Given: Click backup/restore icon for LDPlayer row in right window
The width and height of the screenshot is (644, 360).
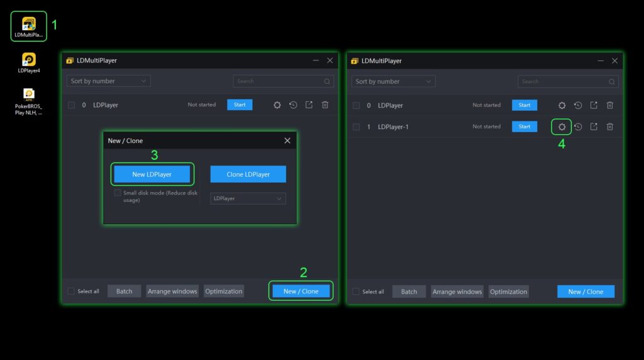Looking at the screenshot, I should click(x=578, y=105).
